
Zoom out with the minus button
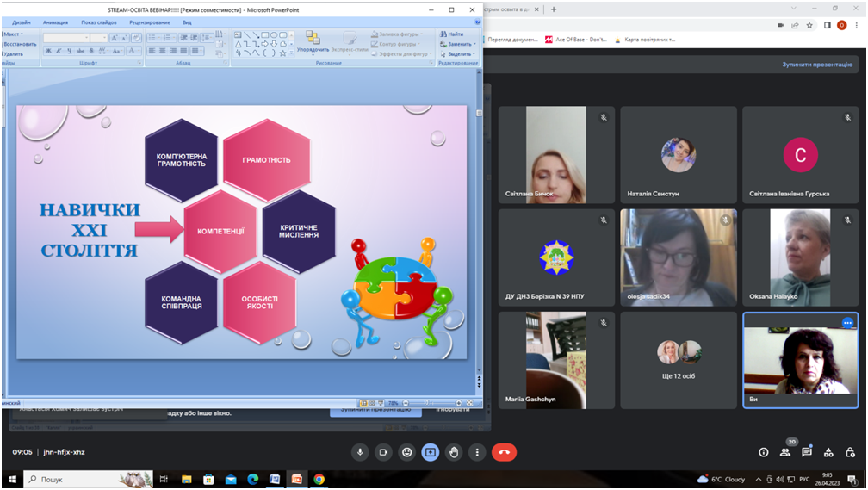(x=406, y=403)
